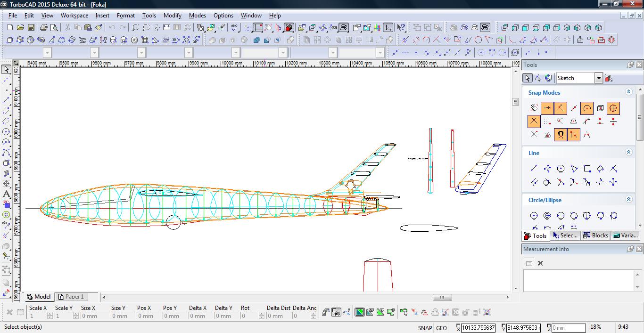Click the Print icon in the toolbar

pos(44,28)
